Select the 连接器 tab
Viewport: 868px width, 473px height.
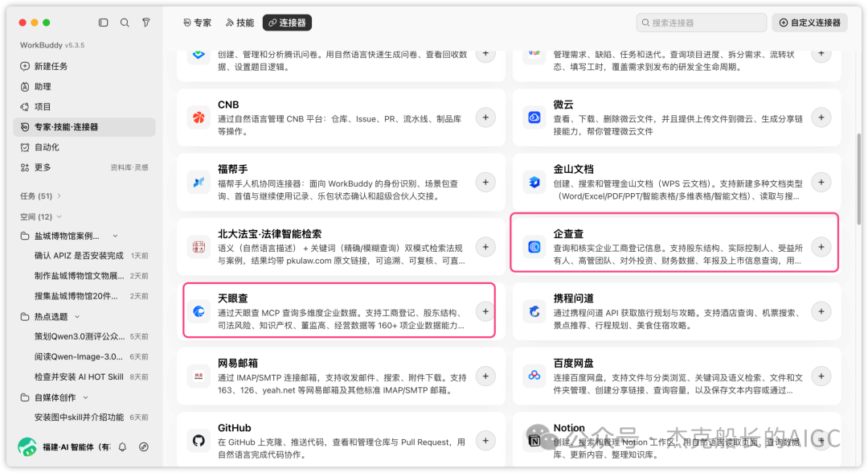(x=287, y=23)
